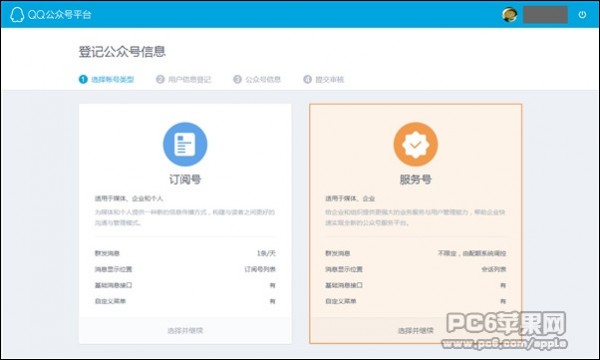Click the QQ penguin logo icon
The width and height of the screenshot is (600, 360).
tap(17, 15)
